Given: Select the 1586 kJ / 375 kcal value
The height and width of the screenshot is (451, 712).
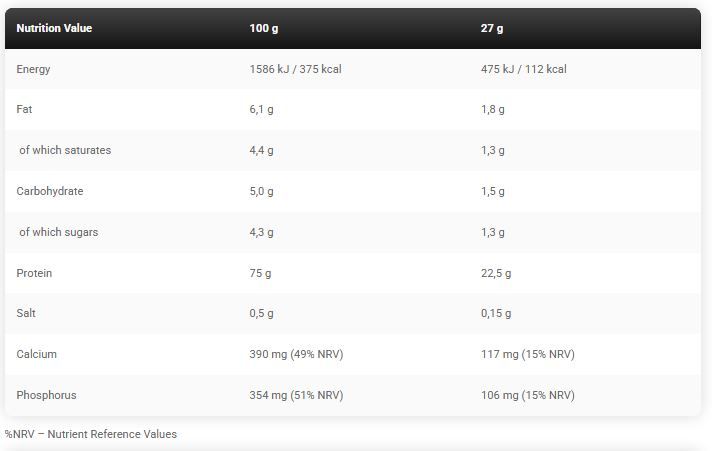Looking at the screenshot, I should (295, 69).
